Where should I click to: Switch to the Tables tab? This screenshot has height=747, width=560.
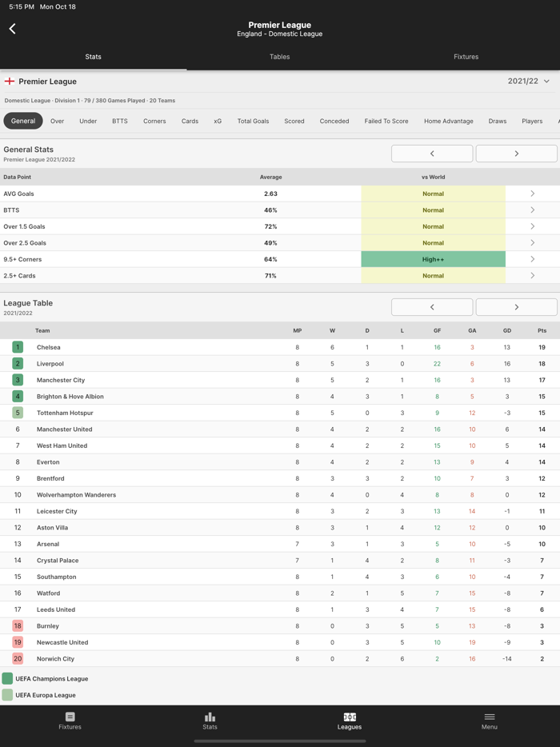280,57
